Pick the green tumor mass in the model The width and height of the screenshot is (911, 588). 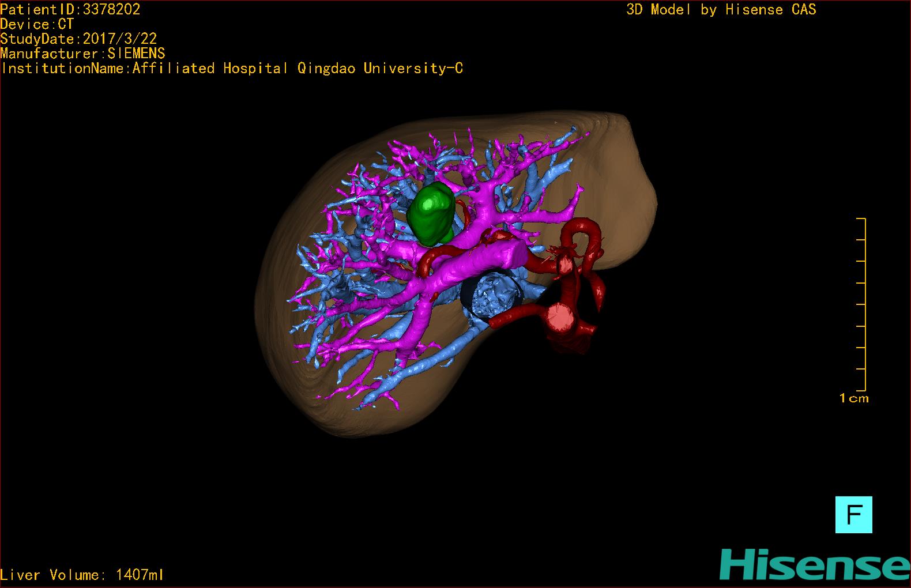tap(431, 213)
